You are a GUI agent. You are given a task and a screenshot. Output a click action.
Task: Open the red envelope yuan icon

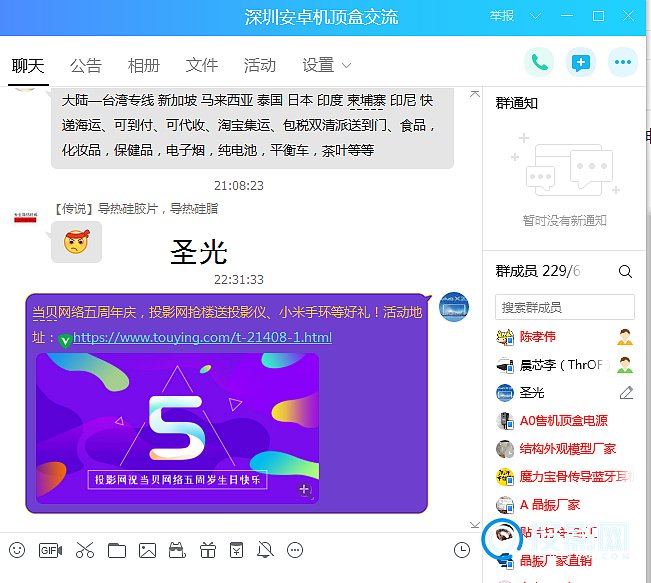(x=236, y=550)
